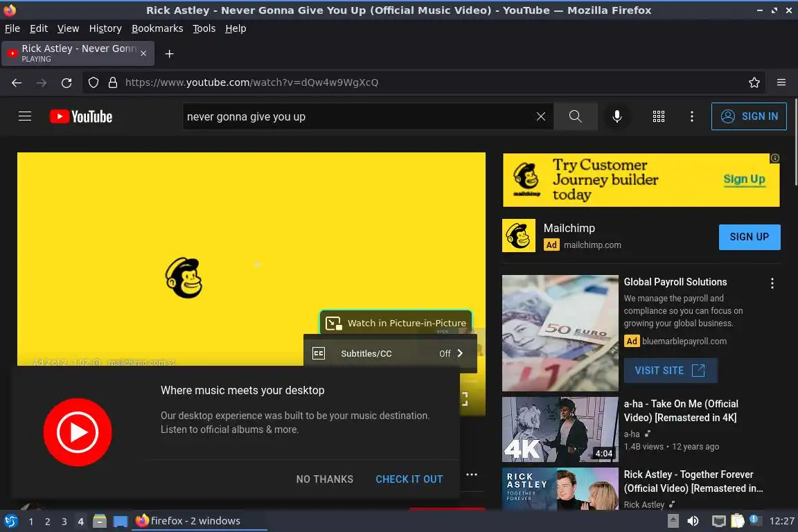Screen dimensions: 798x532
Task: Open bluemarblepayroll.com ad link
Action: tap(684, 341)
